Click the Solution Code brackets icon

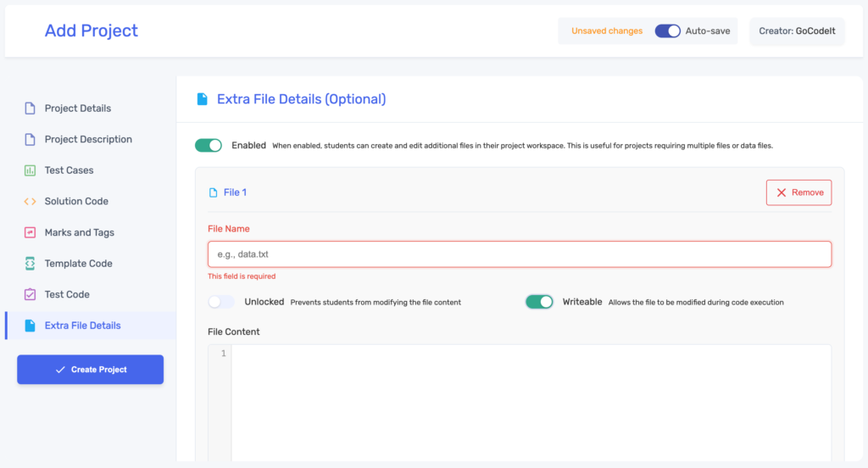pyautogui.click(x=30, y=202)
